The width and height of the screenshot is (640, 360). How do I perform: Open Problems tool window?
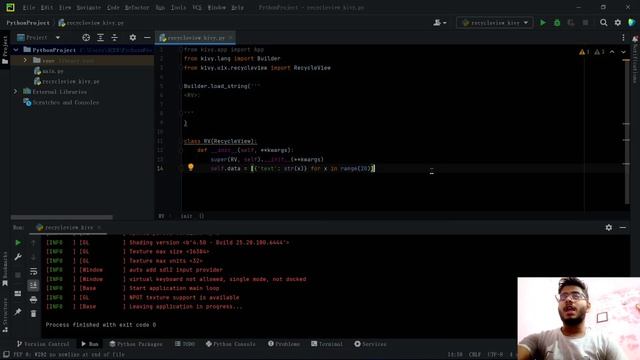coord(284,344)
